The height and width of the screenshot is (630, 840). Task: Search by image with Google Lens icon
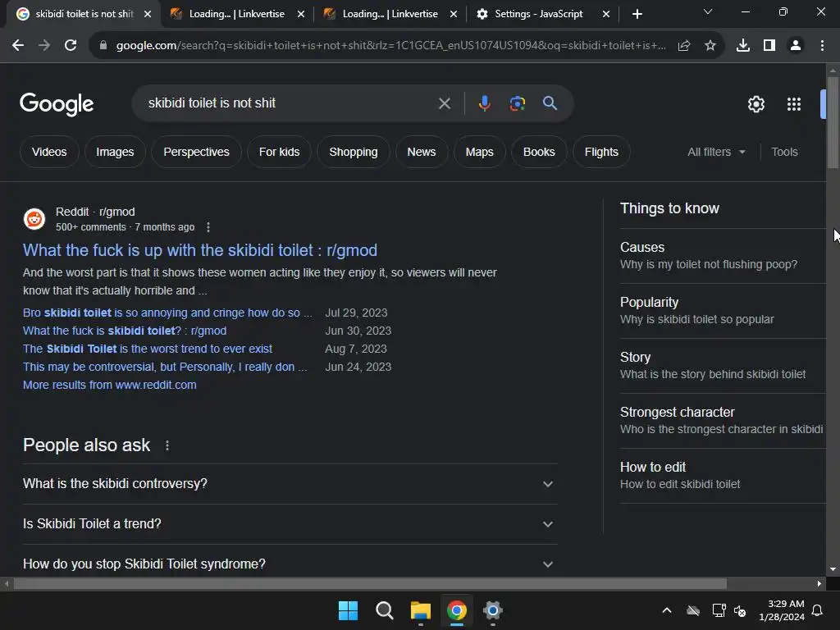[x=518, y=103]
